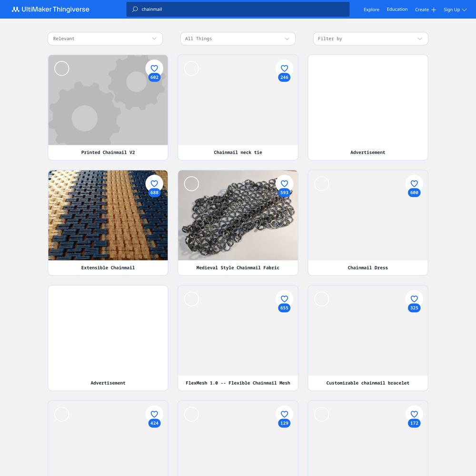Viewport: 476px width, 476px height.
Task: Open the Medieval Style Chainmail Fabric photo
Action: coord(238,215)
